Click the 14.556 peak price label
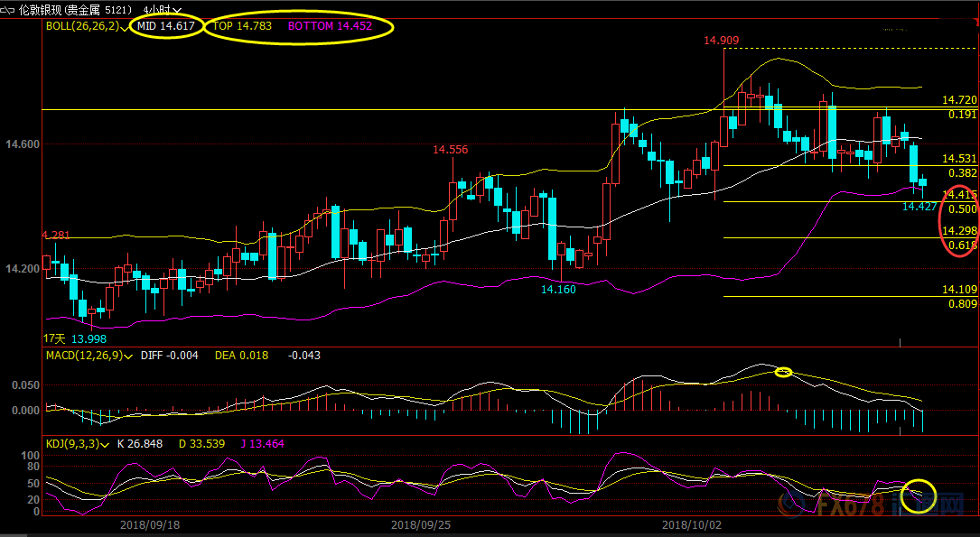980x537 pixels. (450, 150)
